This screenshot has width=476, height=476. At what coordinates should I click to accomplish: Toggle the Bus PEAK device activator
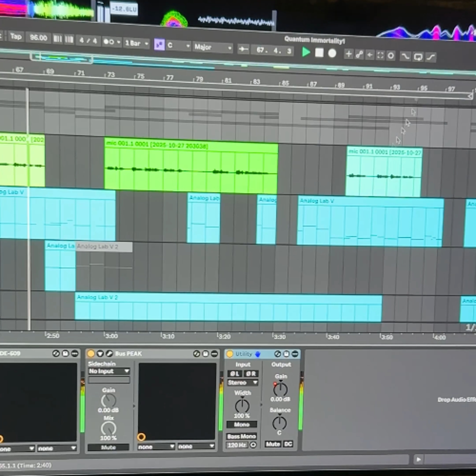tap(91, 354)
